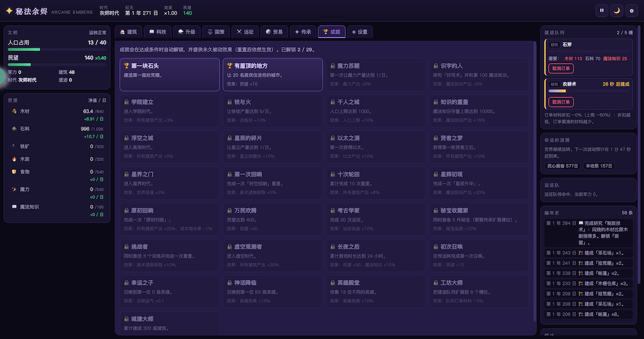Select the 星辉初现 achievement card
Screen dimensions: 644x339
tap(479, 183)
